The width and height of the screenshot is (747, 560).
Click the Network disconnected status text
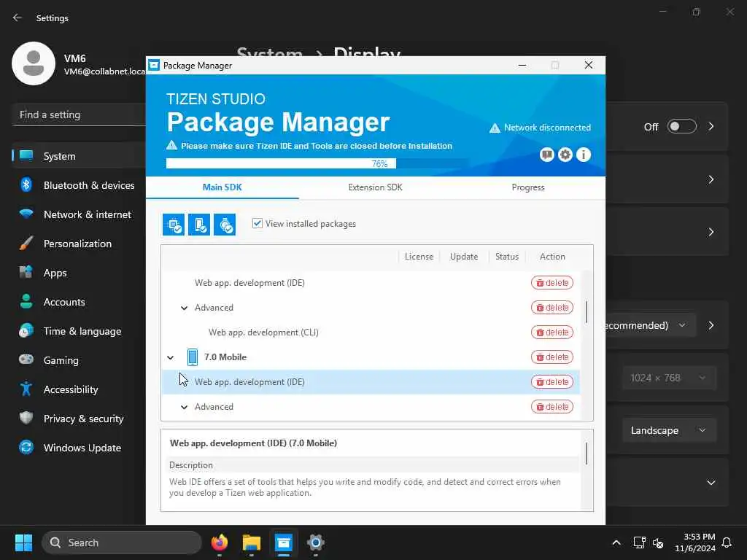click(x=547, y=128)
